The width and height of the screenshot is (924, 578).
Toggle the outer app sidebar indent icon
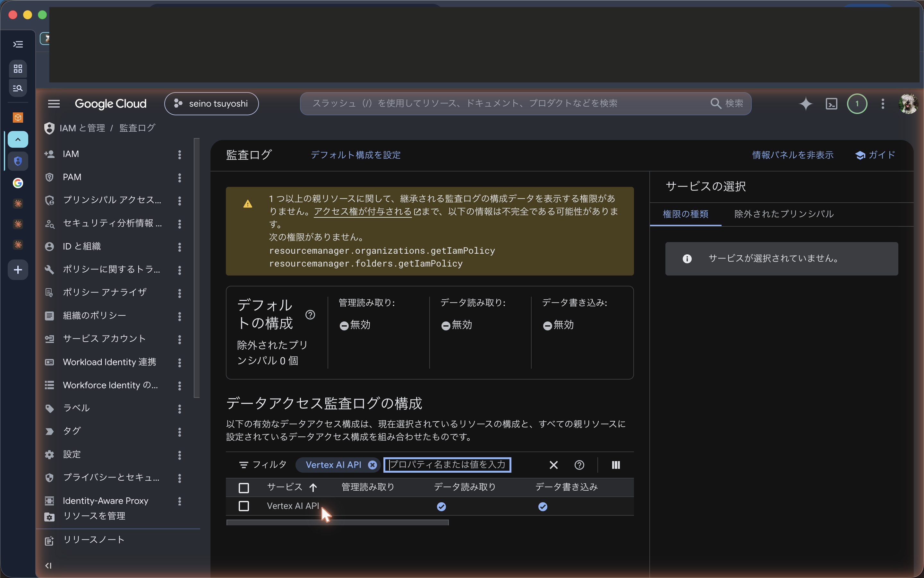point(18,44)
